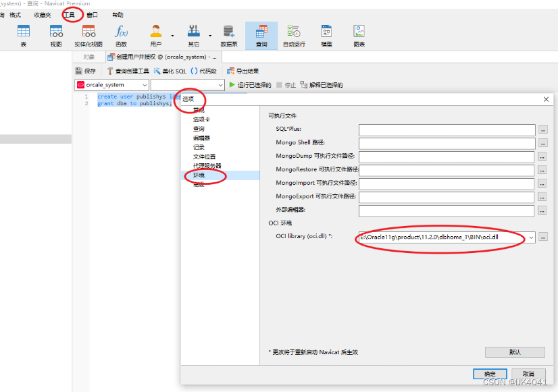Open the 格式 (Format) menu

(15, 15)
